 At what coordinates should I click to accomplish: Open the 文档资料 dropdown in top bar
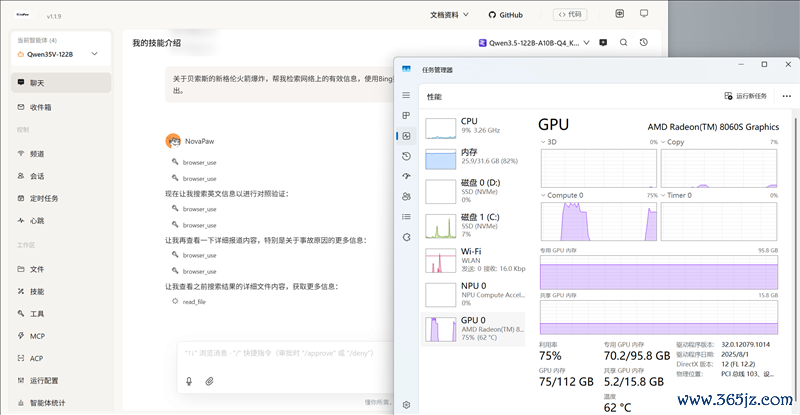coord(449,15)
